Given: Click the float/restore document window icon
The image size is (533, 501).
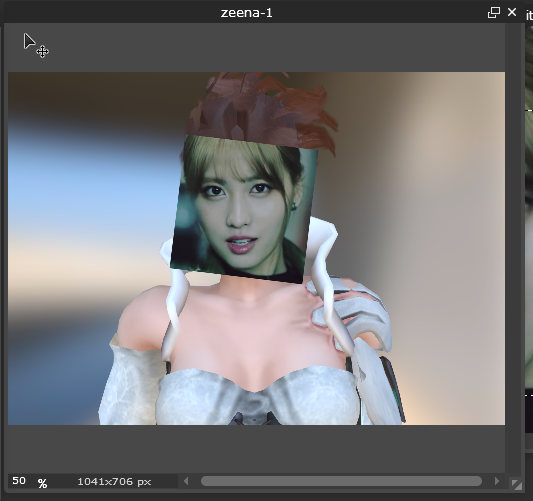Looking at the screenshot, I should (x=493, y=13).
